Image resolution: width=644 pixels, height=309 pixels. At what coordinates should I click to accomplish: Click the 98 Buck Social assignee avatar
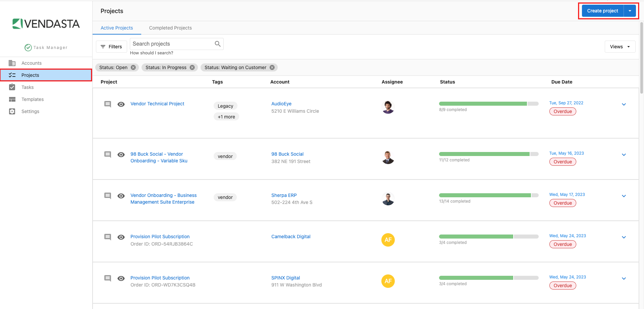point(388,157)
